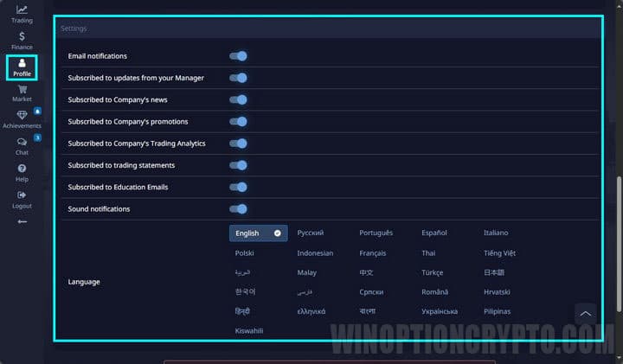Choose বাংলা language
The image size is (623, 364).
click(367, 311)
